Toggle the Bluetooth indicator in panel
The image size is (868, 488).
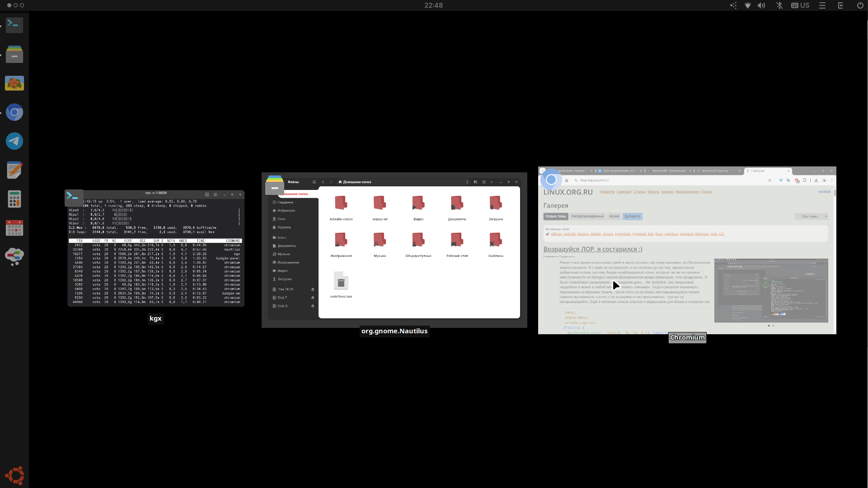779,5
